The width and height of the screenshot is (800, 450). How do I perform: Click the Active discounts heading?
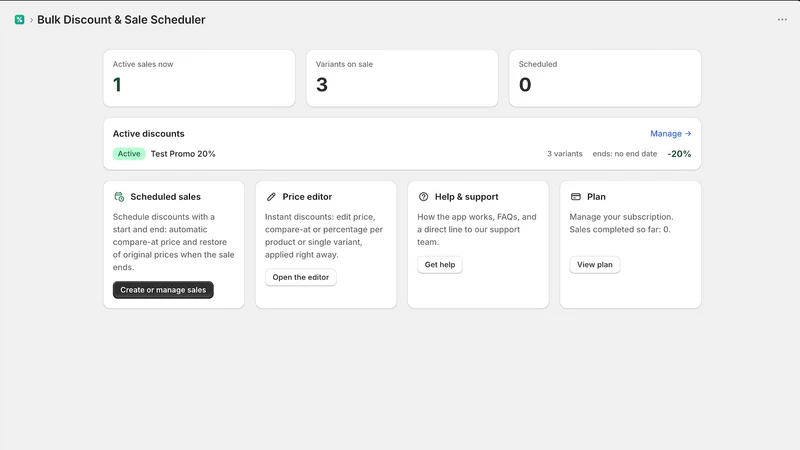point(148,134)
